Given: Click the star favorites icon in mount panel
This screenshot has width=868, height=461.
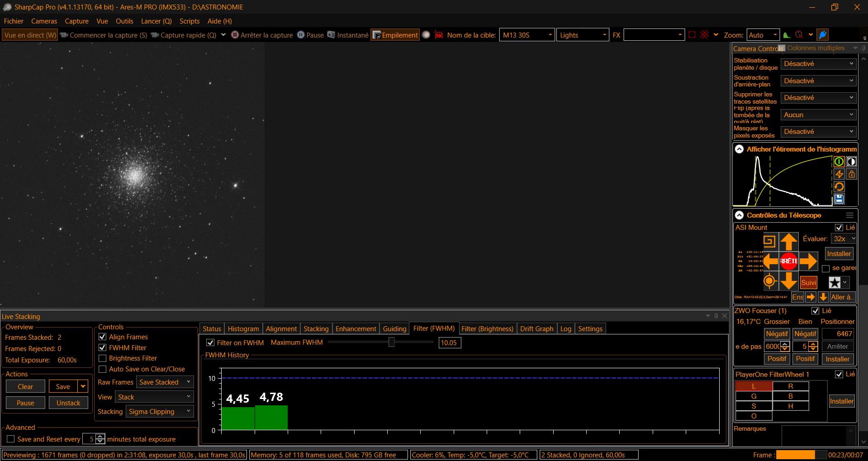Looking at the screenshot, I should [x=835, y=283].
